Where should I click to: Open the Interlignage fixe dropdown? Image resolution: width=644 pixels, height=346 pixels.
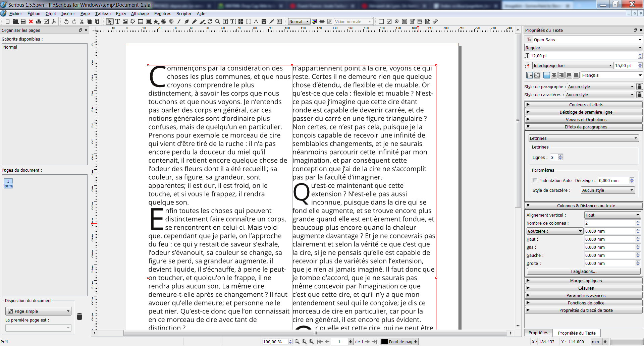tap(573, 65)
